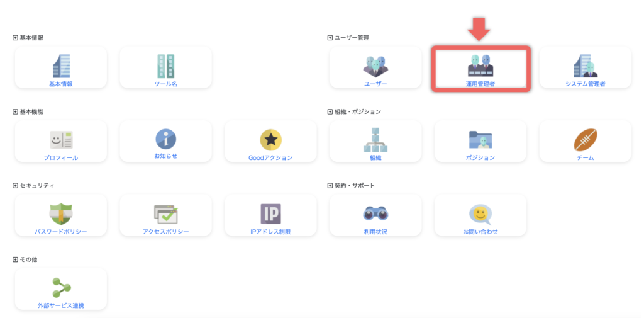Click the プロフィール smiley card icon

pos(61,139)
